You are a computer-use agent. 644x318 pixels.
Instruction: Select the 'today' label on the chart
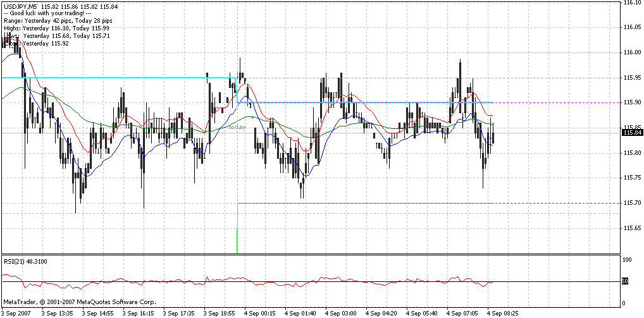click(x=237, y=127)
